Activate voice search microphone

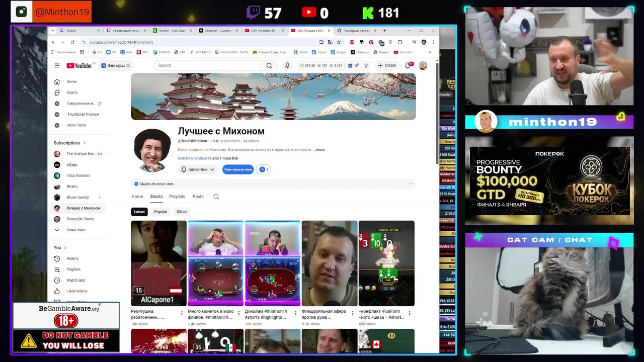coord(287,65)
